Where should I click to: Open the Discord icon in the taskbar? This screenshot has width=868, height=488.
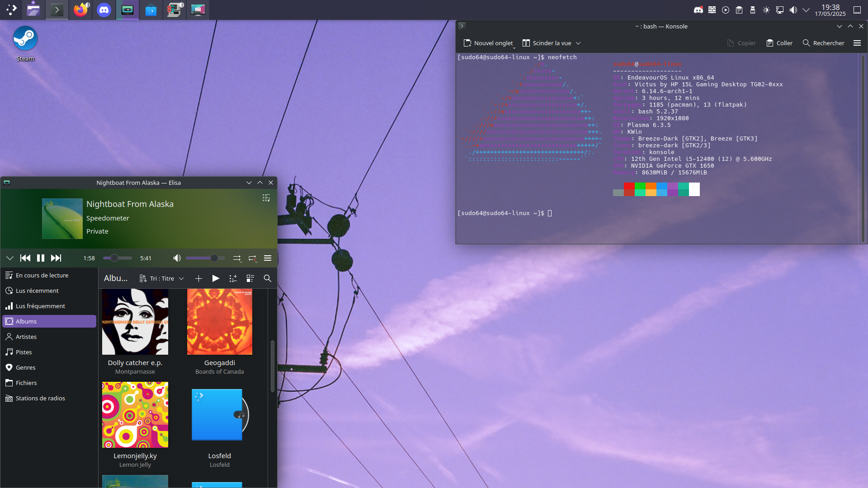[104, 9]
